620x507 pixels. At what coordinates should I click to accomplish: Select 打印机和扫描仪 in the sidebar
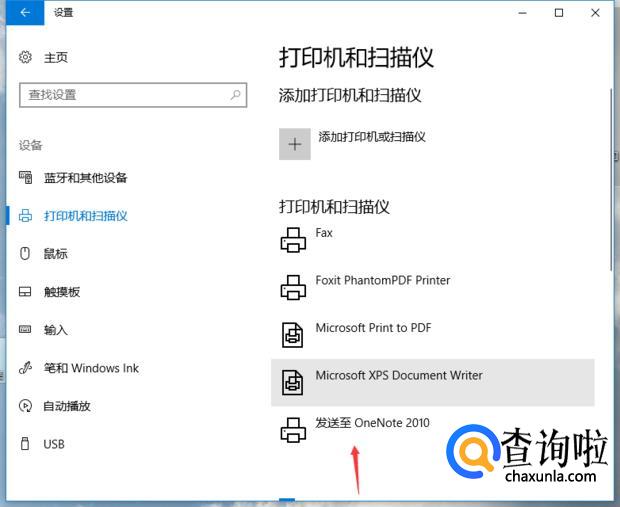click(x=85, y=216)
